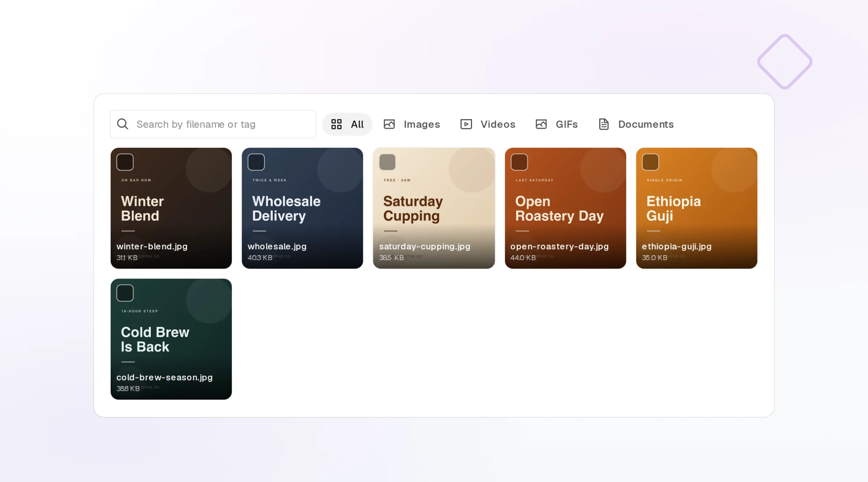Open the Cold Brew Is Back thumbnail
The height and width of the screenshot is (482, 868).
[x=171, y=339]
